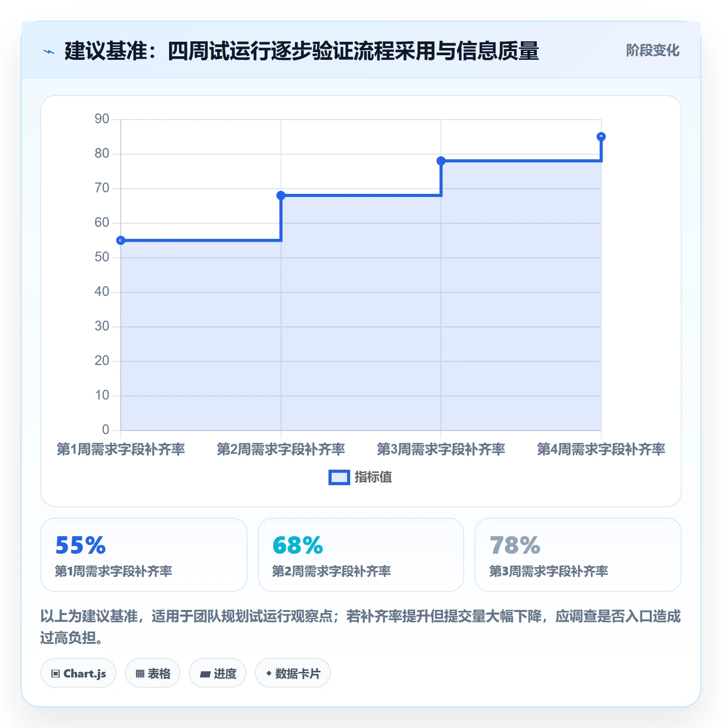Click the 指标值 legend text
The height and width of the screenshot is (728, 722).
coord(373,477)
